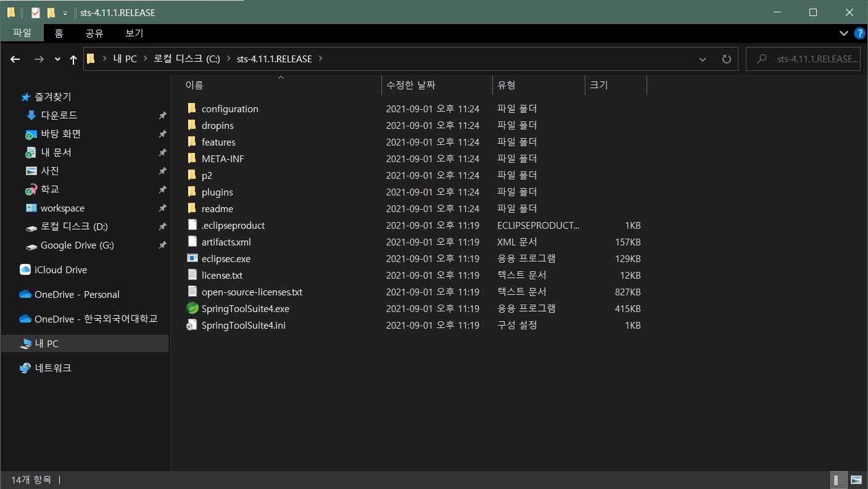Click the sts-4.11.1.RELEASE breadcrumb segment
868x489 pixels.
point(275,59)
